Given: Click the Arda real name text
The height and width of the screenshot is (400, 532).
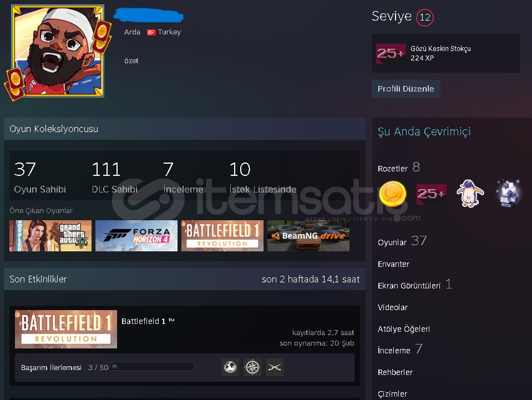Looking at the screenshot, I should [133, 32].
